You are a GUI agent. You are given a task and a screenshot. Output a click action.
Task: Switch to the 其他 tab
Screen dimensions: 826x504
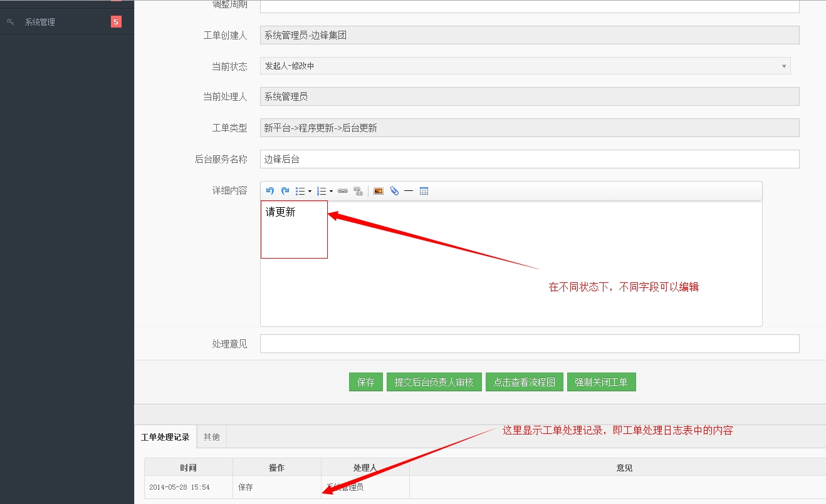coord(211,436)
